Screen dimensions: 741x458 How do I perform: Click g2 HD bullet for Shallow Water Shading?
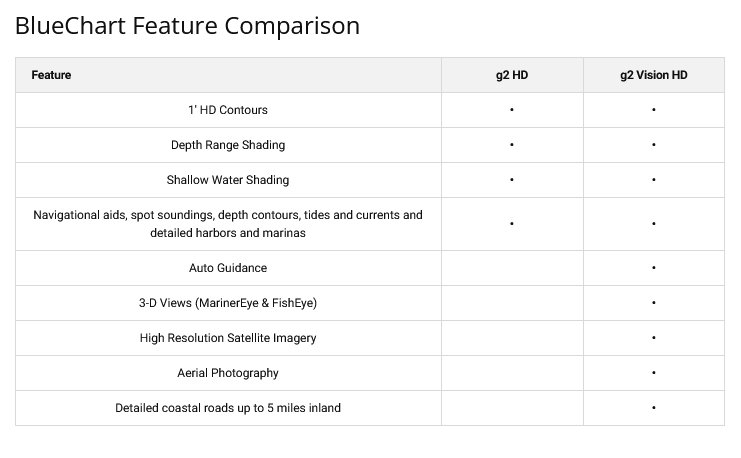(x=512, y=180)
